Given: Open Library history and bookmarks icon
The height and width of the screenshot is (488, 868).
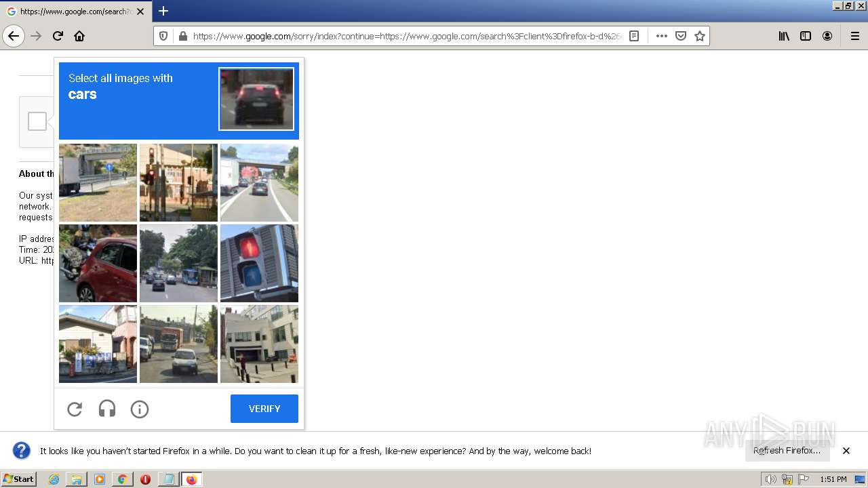Looking at the screenshot, I should [784, 36].
